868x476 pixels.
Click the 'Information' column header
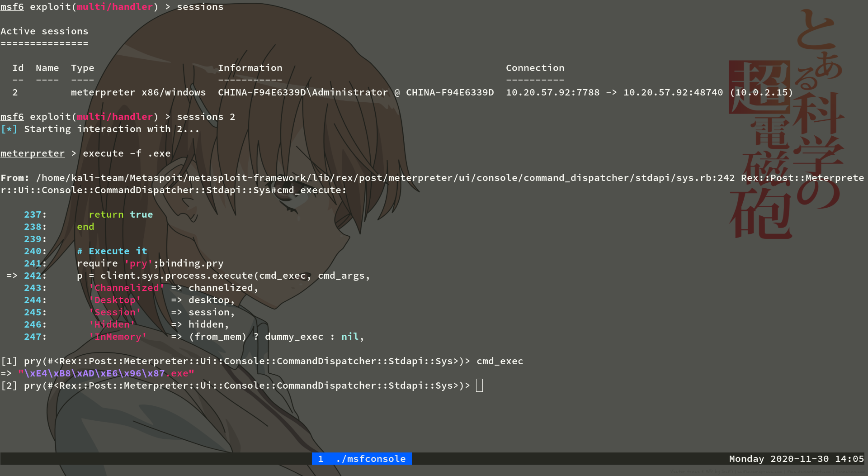pos(250,68)
